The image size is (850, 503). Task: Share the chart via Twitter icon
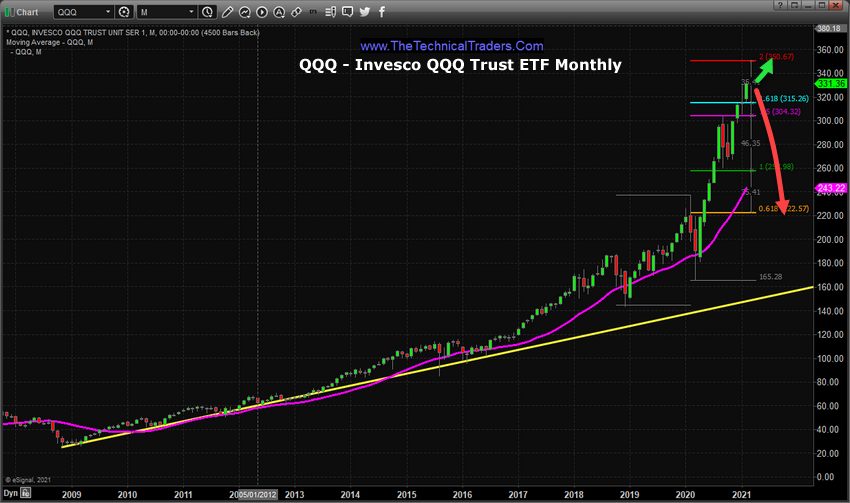pyautogui.click(x=365, y=12)
